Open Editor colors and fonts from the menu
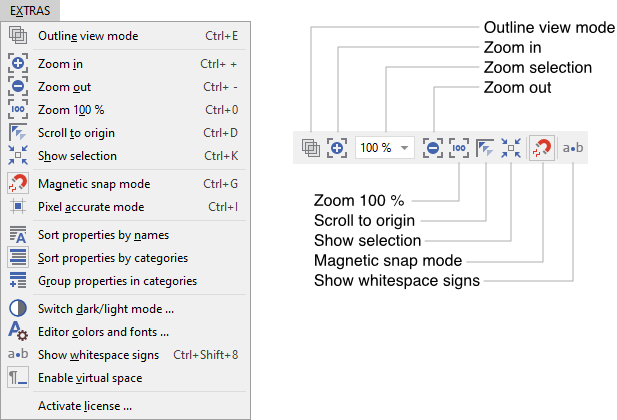The width and height of the screenshot is (617, 420). pos(103,332)
